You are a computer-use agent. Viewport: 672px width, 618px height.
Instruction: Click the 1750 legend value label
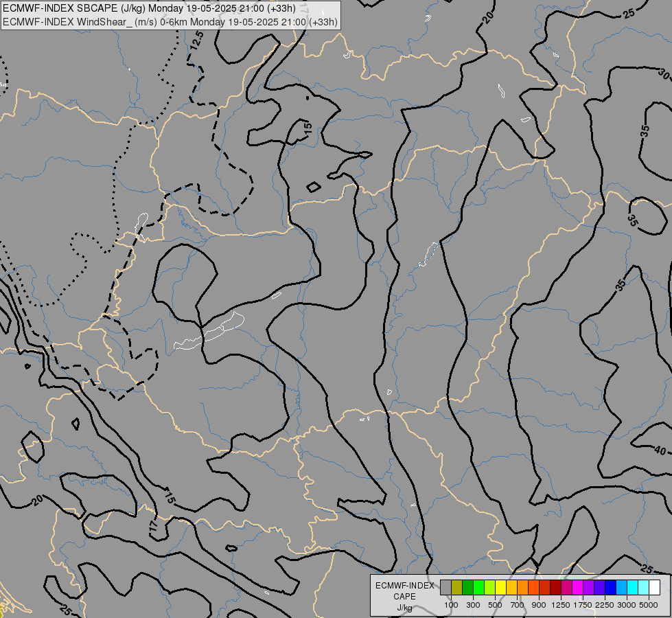point(583,605)
